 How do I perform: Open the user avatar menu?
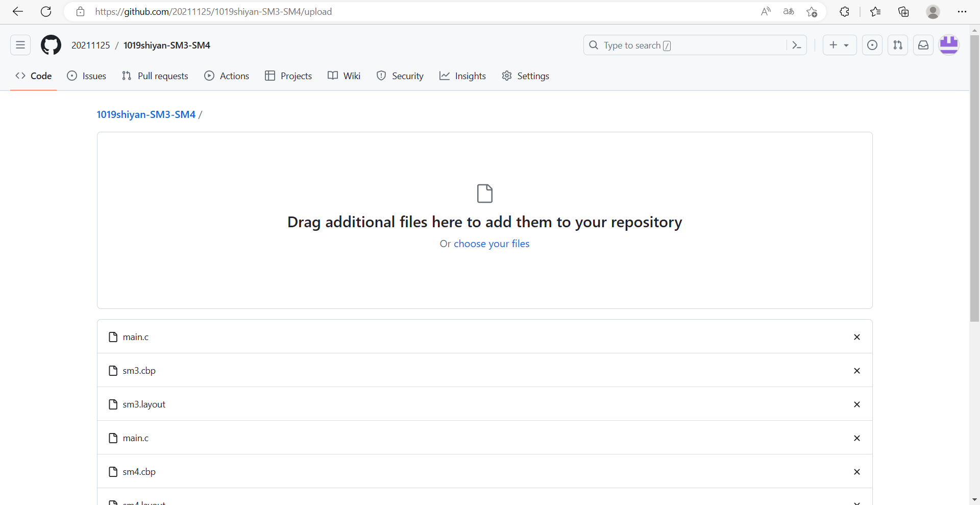pos(949,45)
